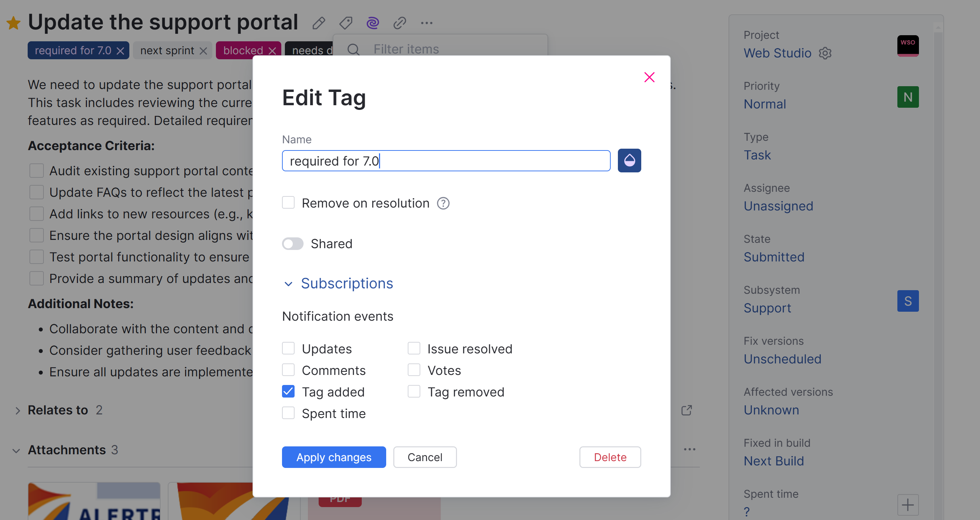Click the edit title pencil icon
The height and width of the screenshot is (520, 980).
319,23
